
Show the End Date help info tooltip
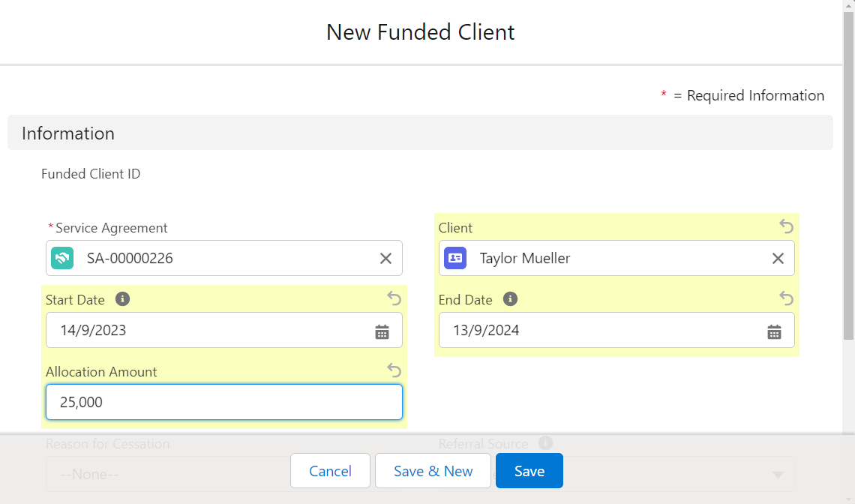point(511,299)
